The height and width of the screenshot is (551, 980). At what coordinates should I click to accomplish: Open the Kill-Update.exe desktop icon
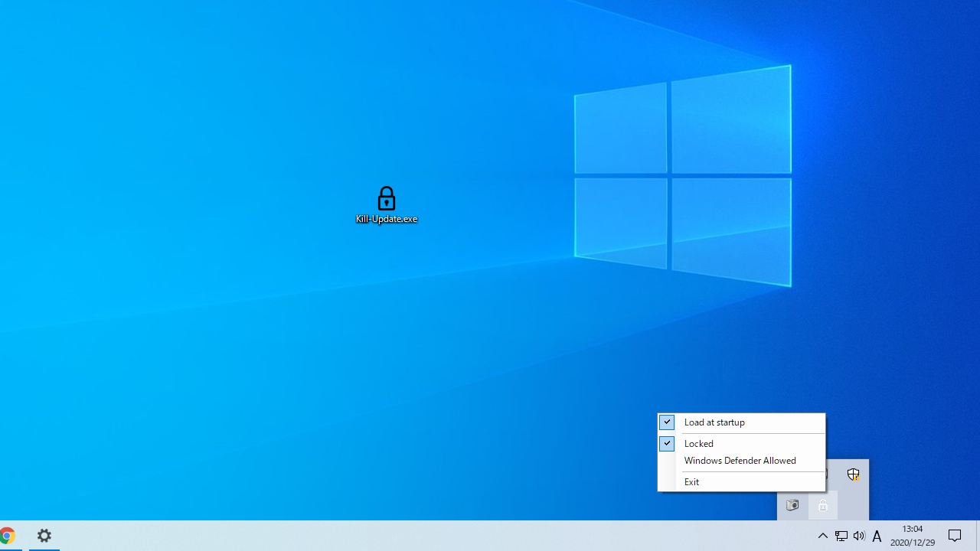point(386,205)
